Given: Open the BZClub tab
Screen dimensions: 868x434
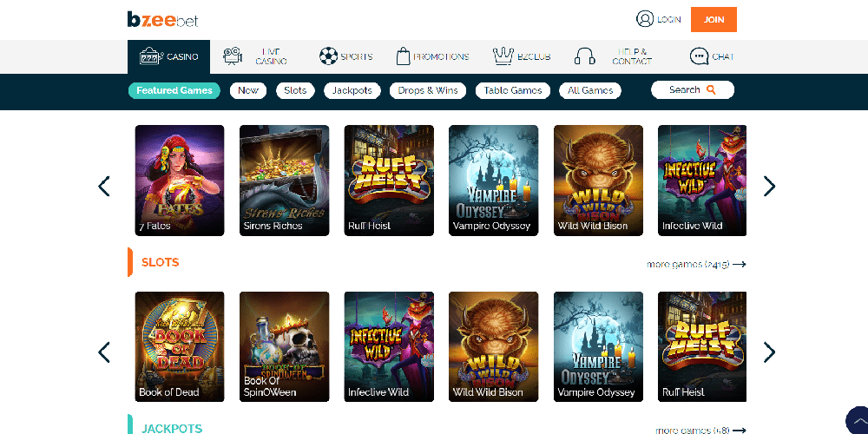Looking at the screenshot, I should click(x=522, y=56).
